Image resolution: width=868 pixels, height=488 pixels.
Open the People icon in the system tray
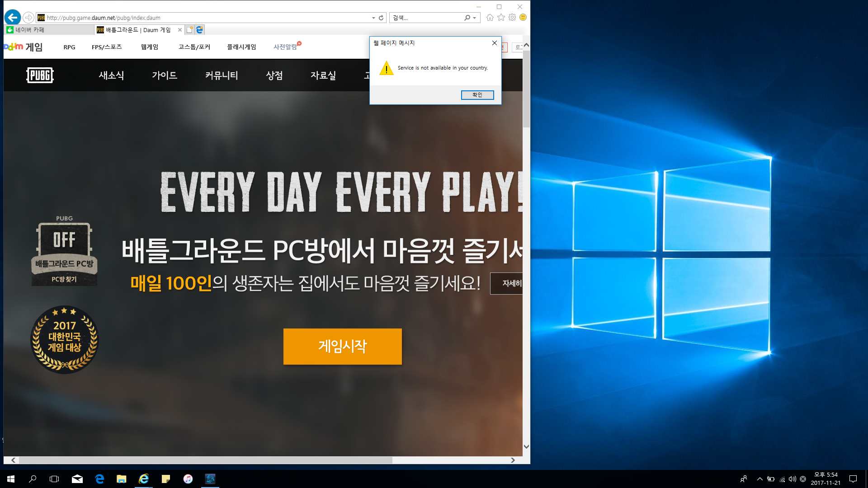pyautogui.click(x=744, y=479)
